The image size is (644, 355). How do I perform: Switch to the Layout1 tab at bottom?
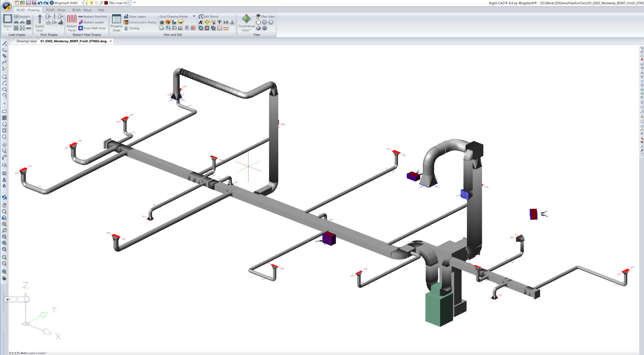32,353
